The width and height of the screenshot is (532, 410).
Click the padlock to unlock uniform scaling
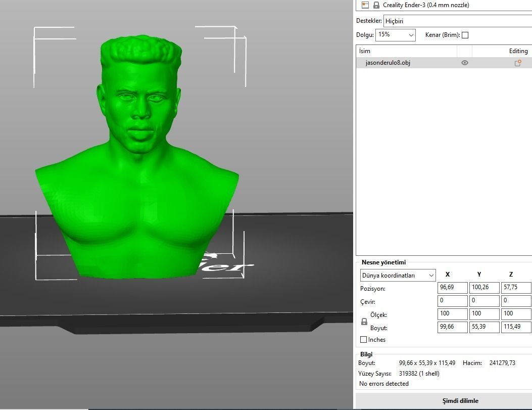click(364, 321)
